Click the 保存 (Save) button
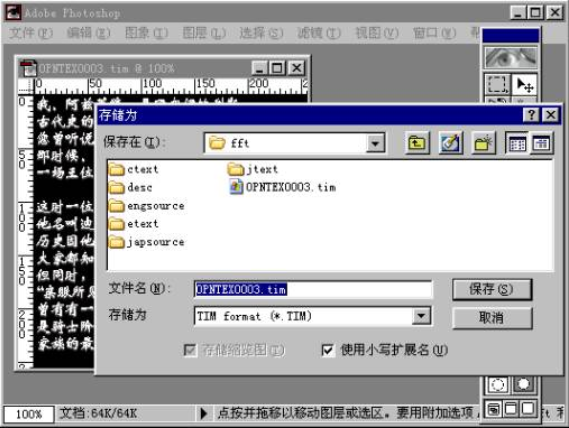The height and width of the screenshot is (428, 569). click(x=492, y=289)
